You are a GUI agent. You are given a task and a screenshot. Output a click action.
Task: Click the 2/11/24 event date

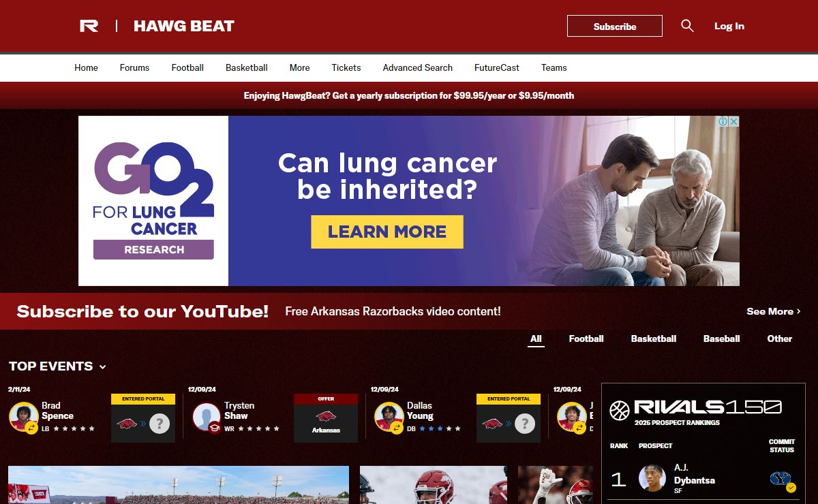pyautogui.click(x=20, y=390)
